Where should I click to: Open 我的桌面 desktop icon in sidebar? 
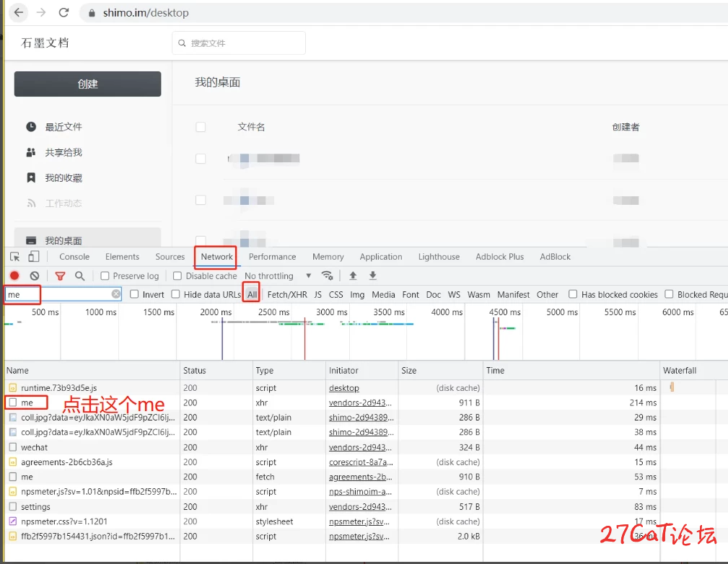click(x=31, y=240)
